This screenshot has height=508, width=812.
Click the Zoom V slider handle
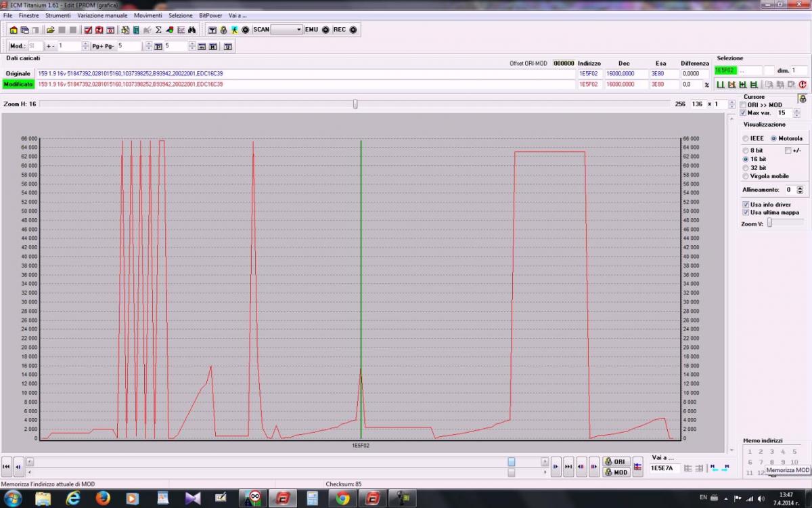coord(769,222)
